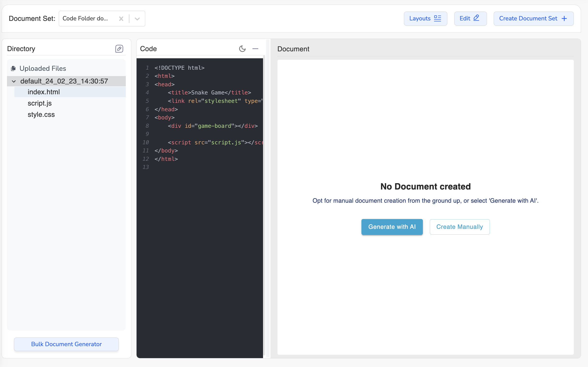Screen dimensions: 588x367
Task: Open the Bulk Document Generator
Action: 66,344
